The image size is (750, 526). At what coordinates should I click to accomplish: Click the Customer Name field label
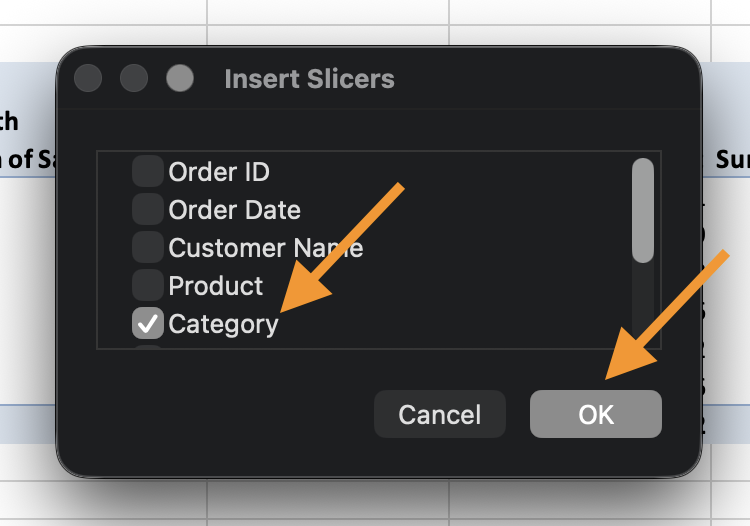(x=265, y=248)
